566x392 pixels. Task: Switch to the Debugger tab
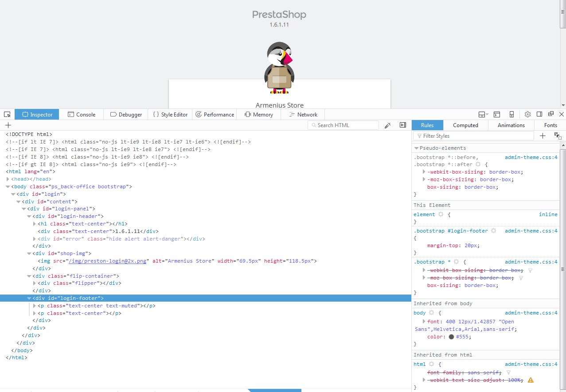tap(126, 114)
